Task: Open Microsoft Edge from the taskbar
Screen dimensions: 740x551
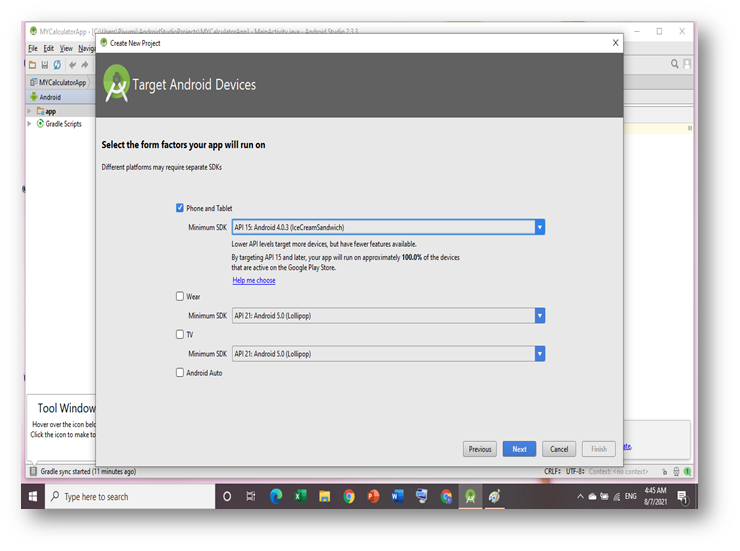Action: coord(276,496)
